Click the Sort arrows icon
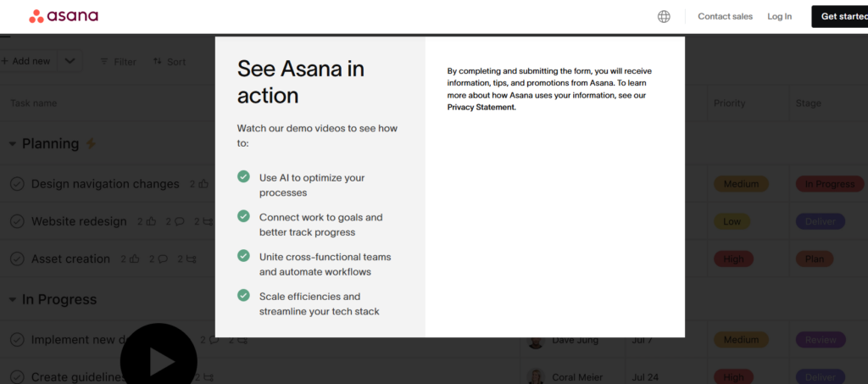Viewport: 868px width, 384px height. point(158,62)
